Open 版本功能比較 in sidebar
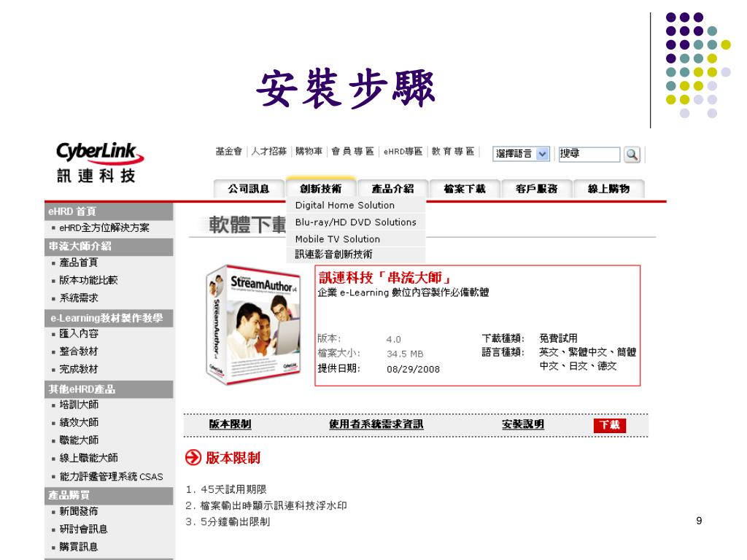 pos(88,280)
